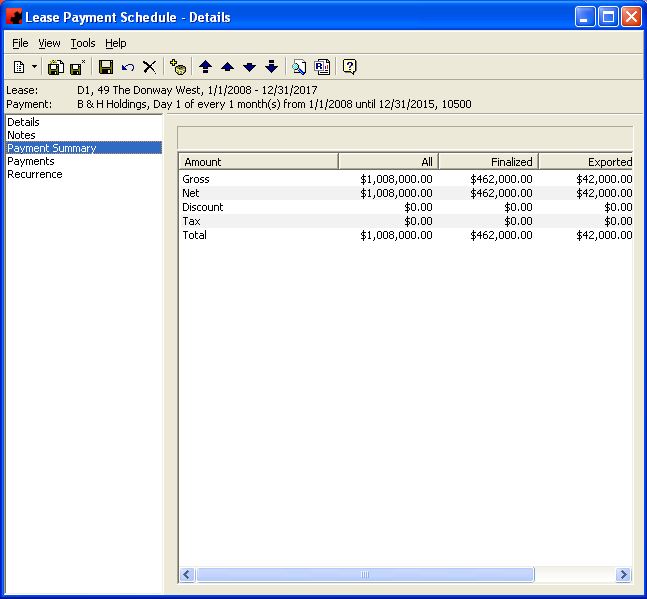
Task: Go to previous record up arrow
Action: (x=227, y=67)
